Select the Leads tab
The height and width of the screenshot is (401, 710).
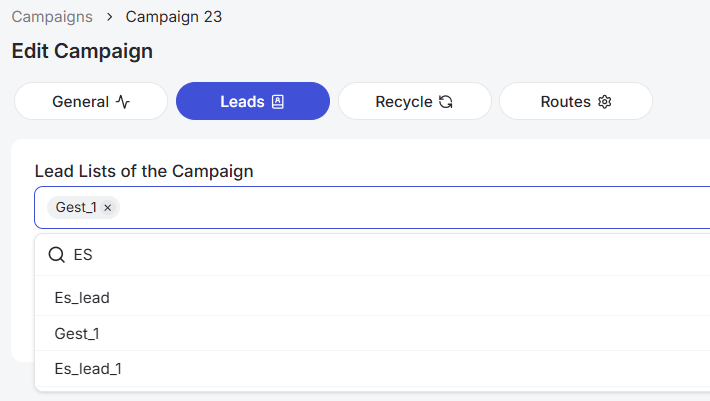[x=253, y=101]
